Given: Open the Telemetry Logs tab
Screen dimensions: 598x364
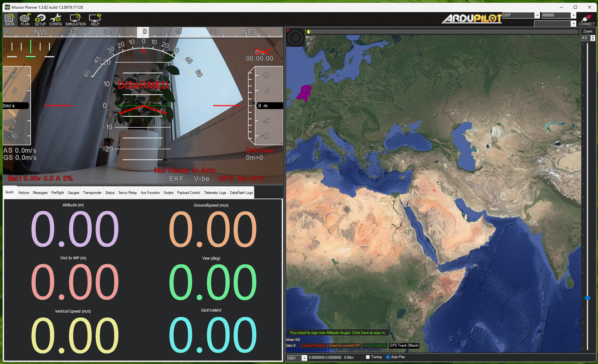Looking at the screenshot, I should (x=215, y=192).
